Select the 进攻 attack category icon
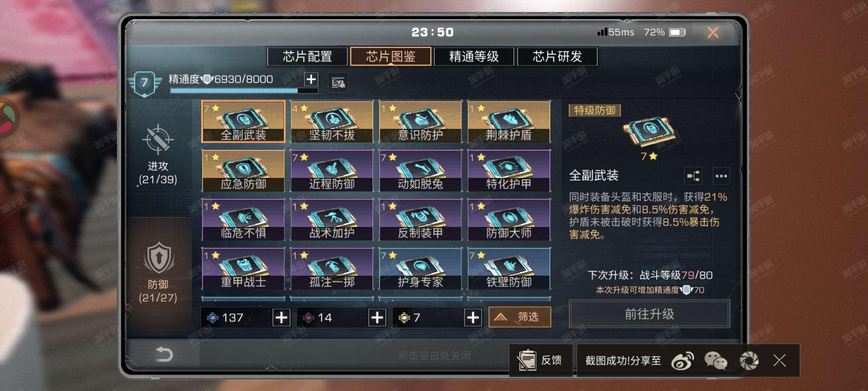This screenshot has width=868, height=391. pyautogui.click(x=158, y=139)
